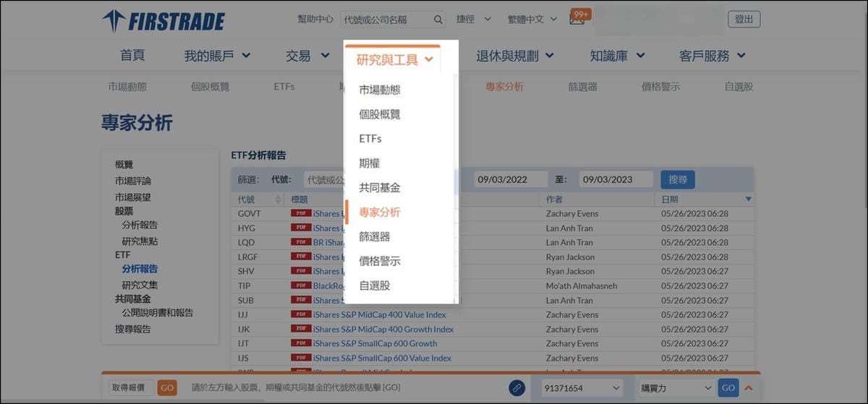Focus the top symbol search field

[386, 20]
